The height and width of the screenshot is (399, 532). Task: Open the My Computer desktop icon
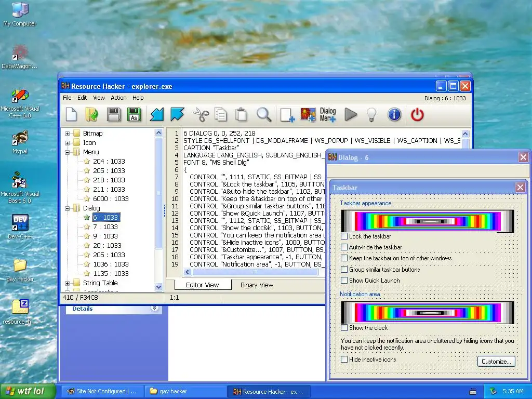pyautogui.click(x=20, y=14)
